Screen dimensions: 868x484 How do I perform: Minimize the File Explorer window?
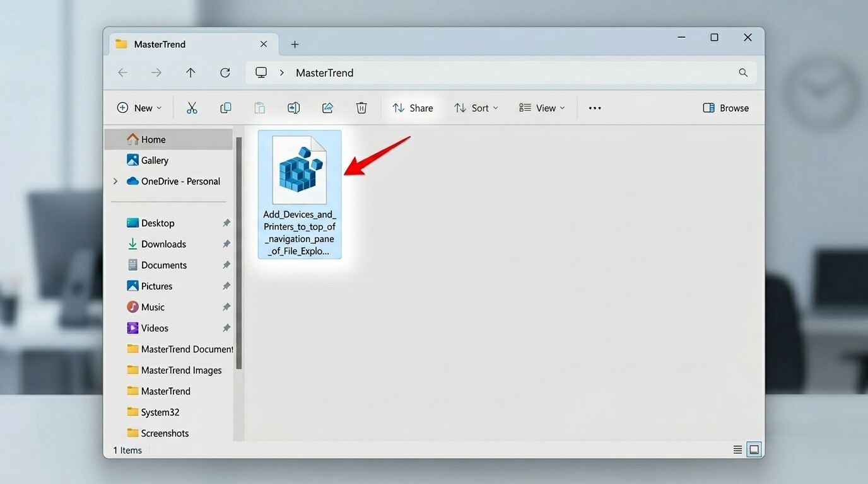[682, 38]
